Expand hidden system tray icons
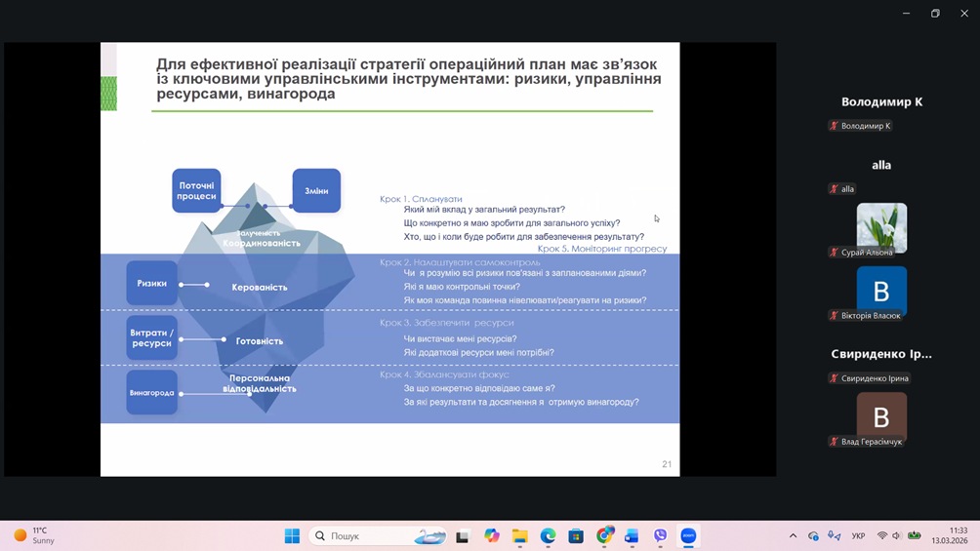The height and width of the screenshot is (551, 980). [793, 535]
